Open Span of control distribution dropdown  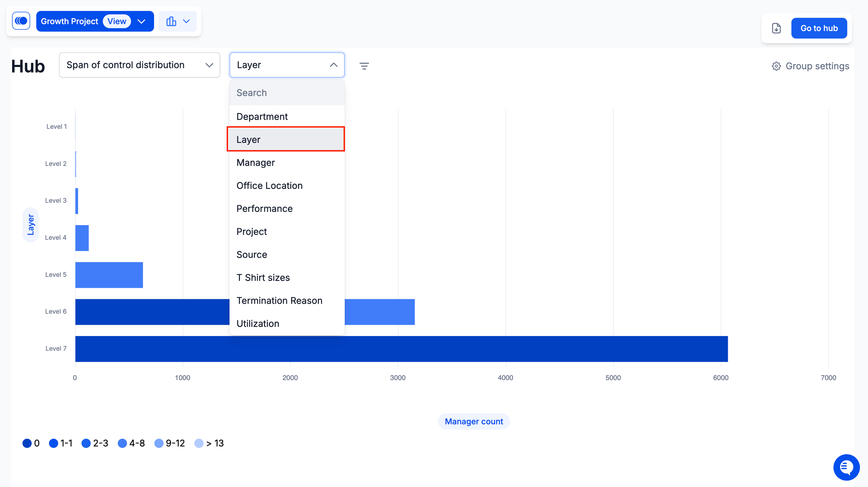(139, 65)
